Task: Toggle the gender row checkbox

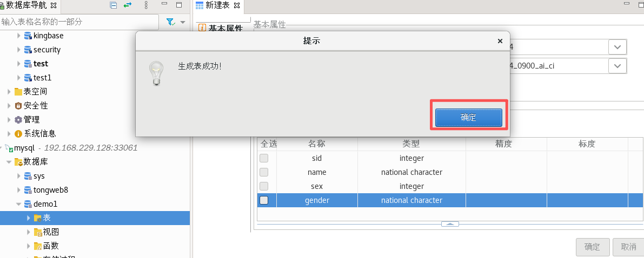Action: click(x=264, y=200)
